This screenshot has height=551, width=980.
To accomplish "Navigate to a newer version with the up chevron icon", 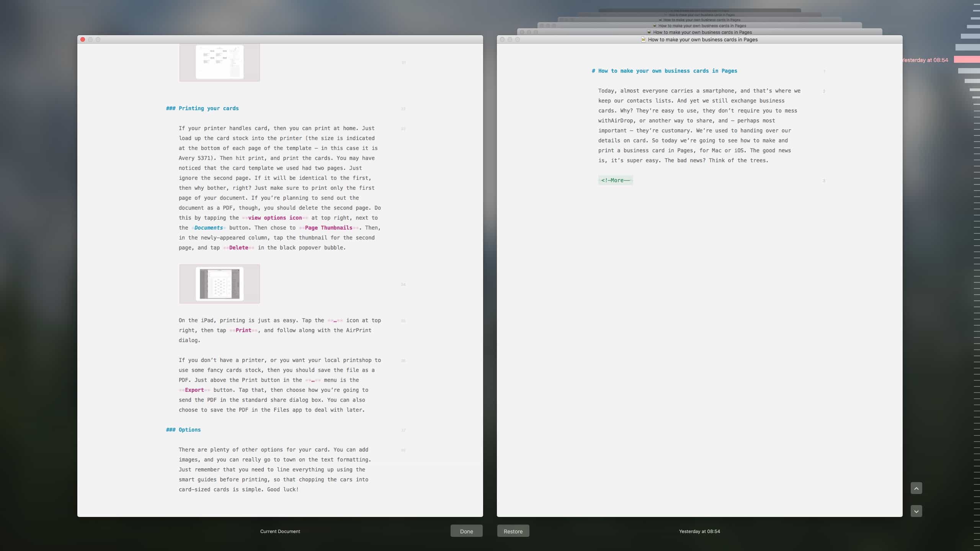I will (916, 488).
